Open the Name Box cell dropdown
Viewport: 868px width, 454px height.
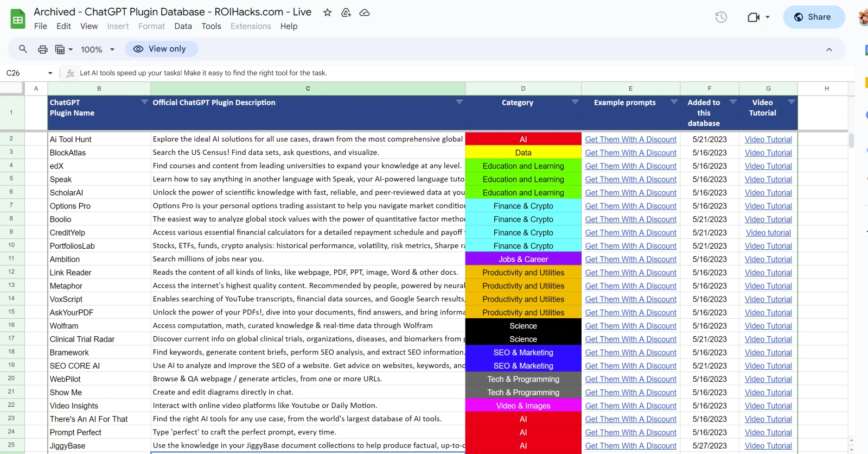pyautogui.click(x=50, y=73)
